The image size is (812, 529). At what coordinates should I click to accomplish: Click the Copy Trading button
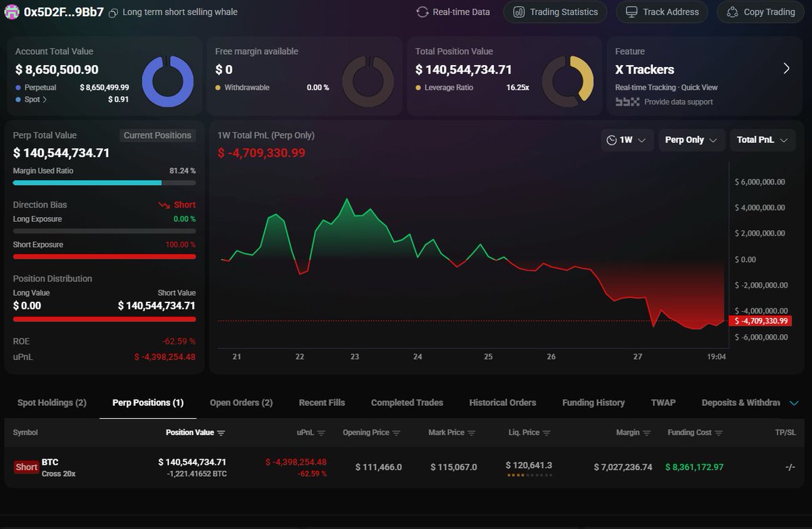click(x=759, y=11)
